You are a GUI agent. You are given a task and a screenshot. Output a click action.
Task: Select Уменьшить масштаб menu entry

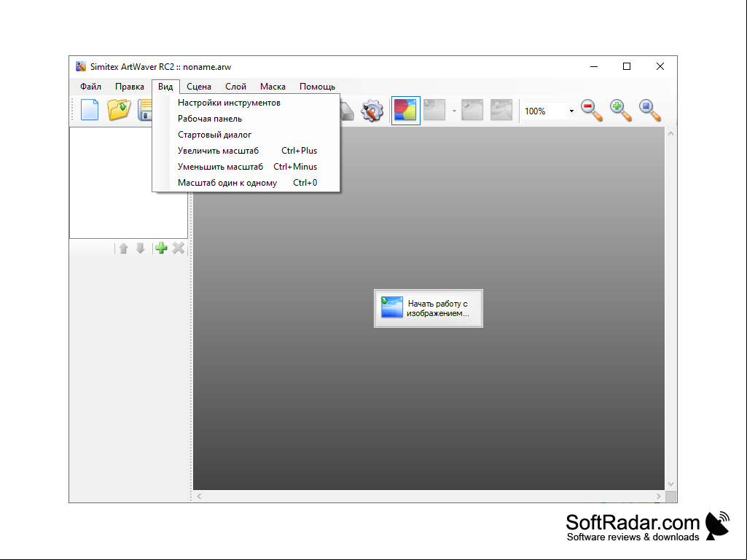click(x=246, y=167)
